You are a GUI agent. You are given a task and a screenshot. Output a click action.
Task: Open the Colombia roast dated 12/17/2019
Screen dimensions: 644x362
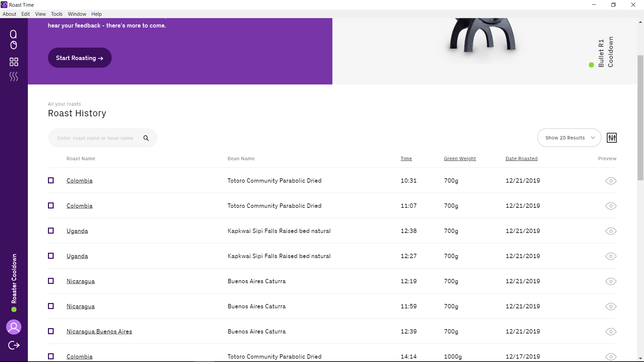tap(79, 357)
